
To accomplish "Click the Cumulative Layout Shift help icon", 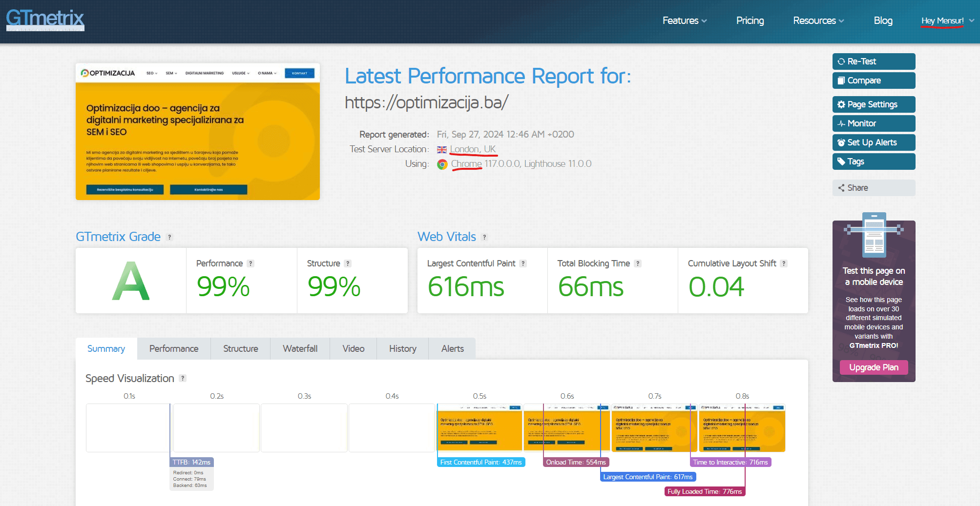I will coord(784,263).
